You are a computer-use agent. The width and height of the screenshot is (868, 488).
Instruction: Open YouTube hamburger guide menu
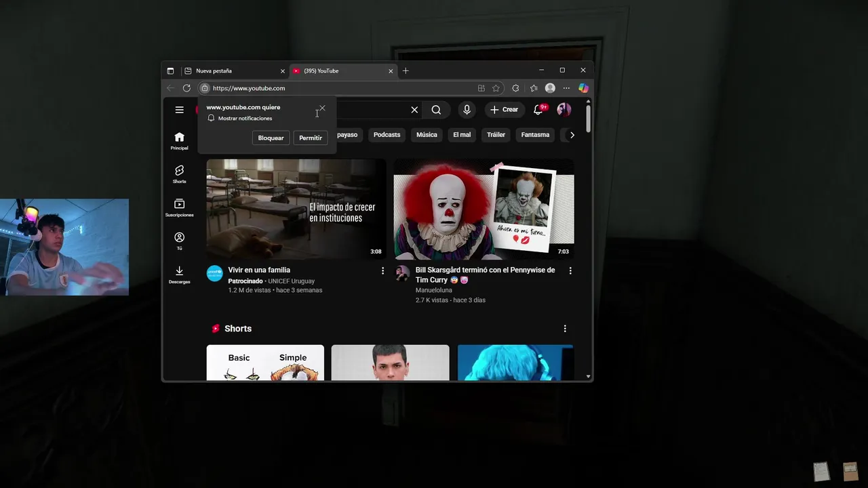coord(179,110)
